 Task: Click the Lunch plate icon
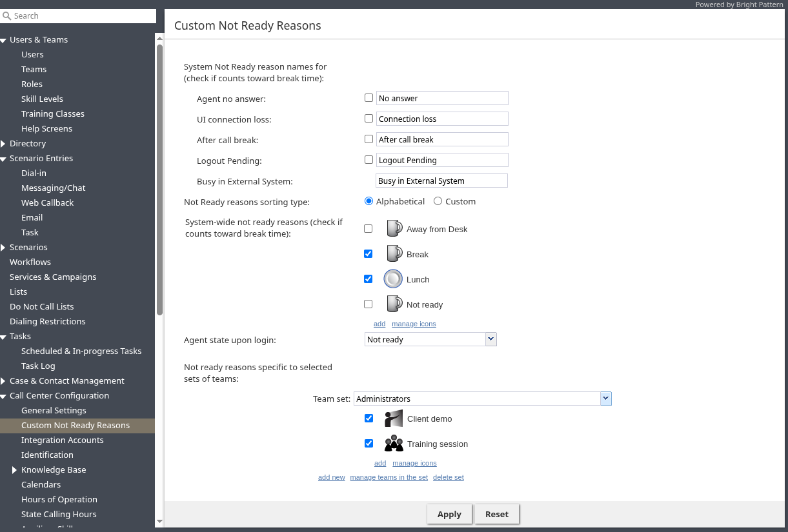[393, 279]
